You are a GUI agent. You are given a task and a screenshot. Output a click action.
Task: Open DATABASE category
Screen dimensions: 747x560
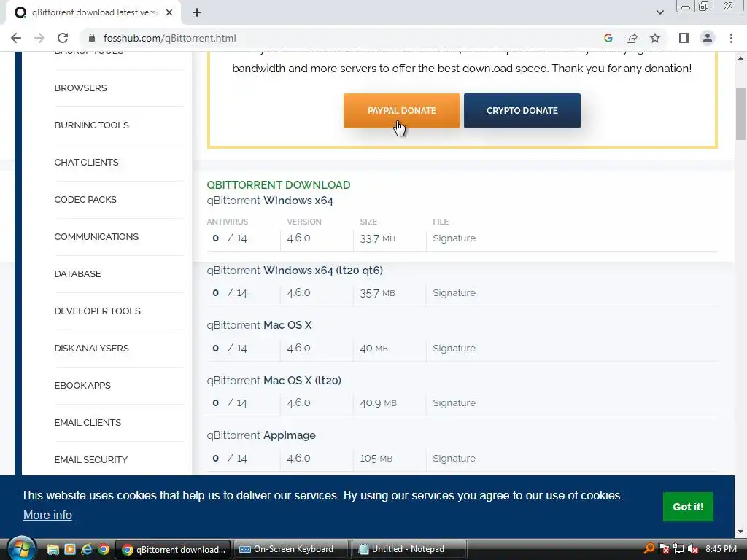pos(77,274)
